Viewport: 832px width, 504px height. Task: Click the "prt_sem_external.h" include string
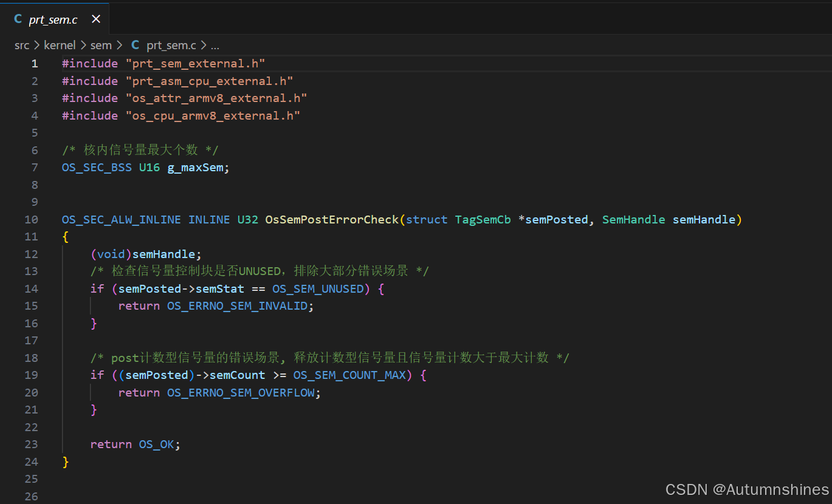pyautogui.click(x=195, y=64)
